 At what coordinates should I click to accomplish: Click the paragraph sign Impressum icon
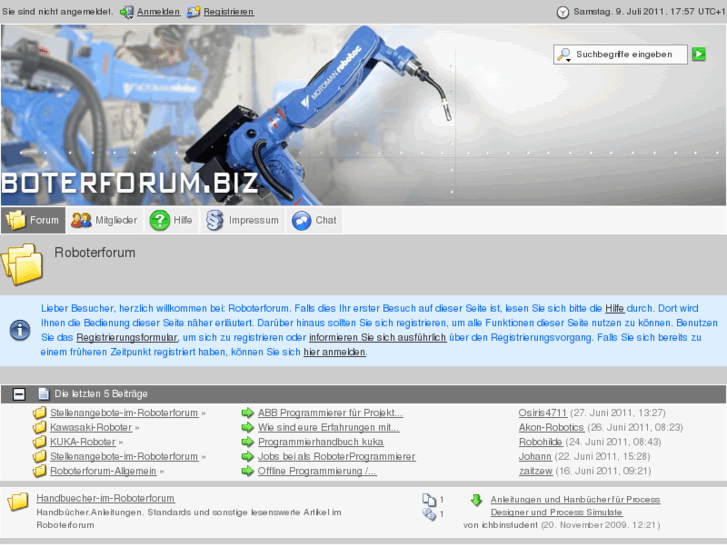215,220
